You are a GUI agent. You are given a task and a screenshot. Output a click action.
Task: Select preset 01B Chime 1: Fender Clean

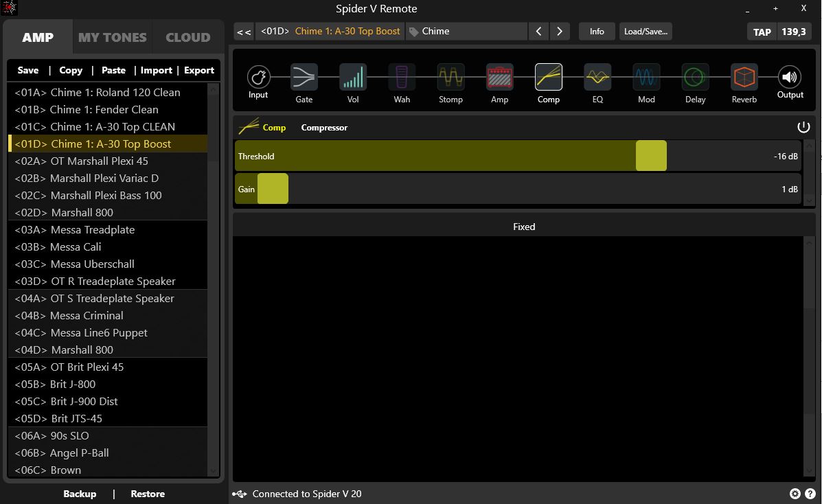coord(107,110)
